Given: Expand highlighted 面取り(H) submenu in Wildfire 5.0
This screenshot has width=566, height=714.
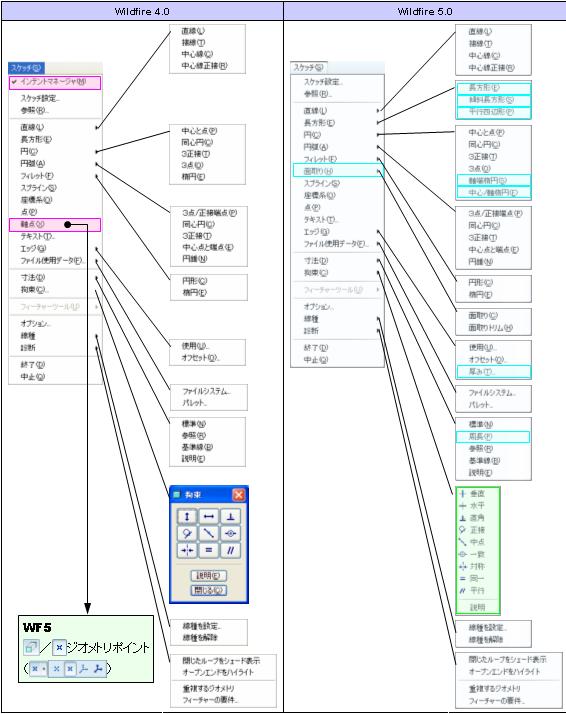Looking at the screenshot, I should 338,171.
